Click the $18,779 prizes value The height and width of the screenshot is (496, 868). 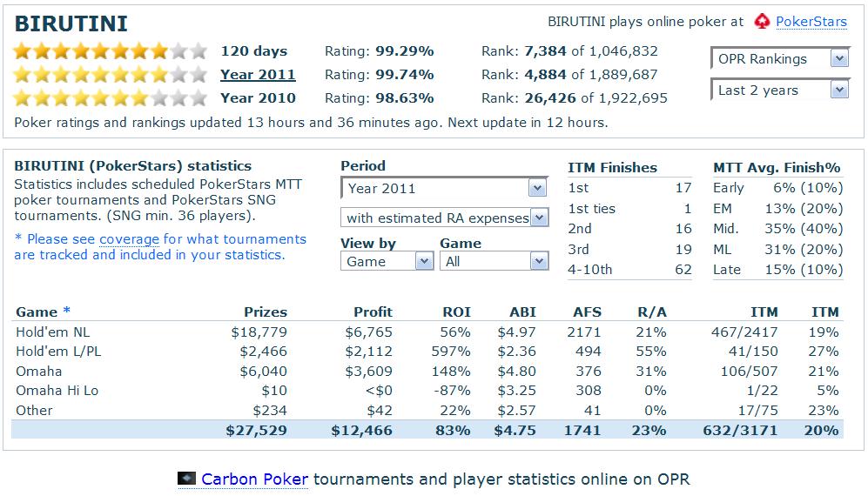[x=259, y=332]
